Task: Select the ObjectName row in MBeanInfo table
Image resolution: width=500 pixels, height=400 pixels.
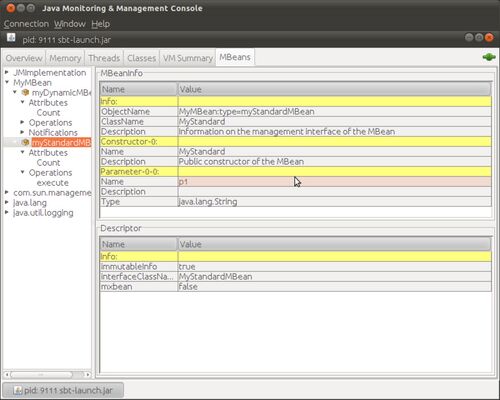Action: tap(295, 111)
